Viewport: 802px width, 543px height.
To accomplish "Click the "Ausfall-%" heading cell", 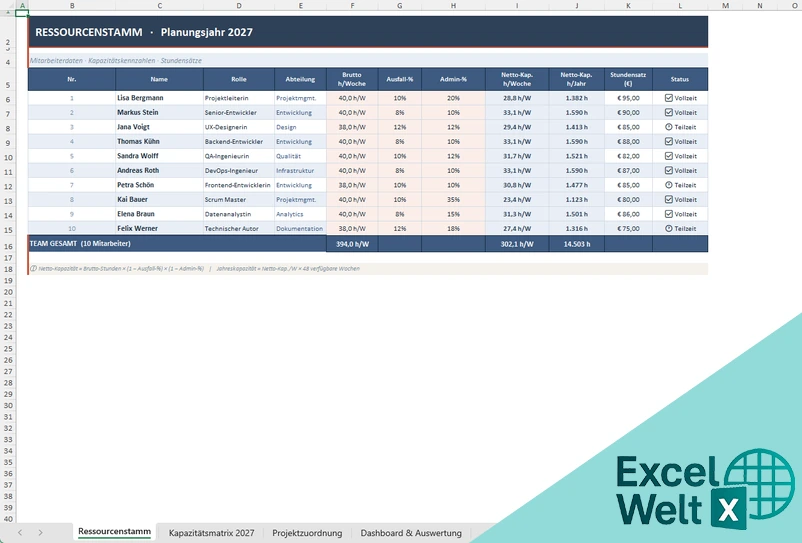I will click(399, 79).
